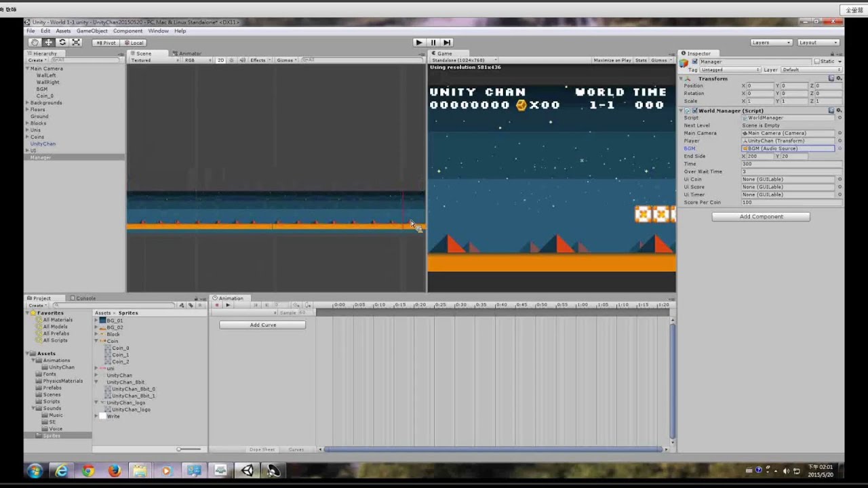Click the Pause button
868x488 pixels.
(433, 43)
